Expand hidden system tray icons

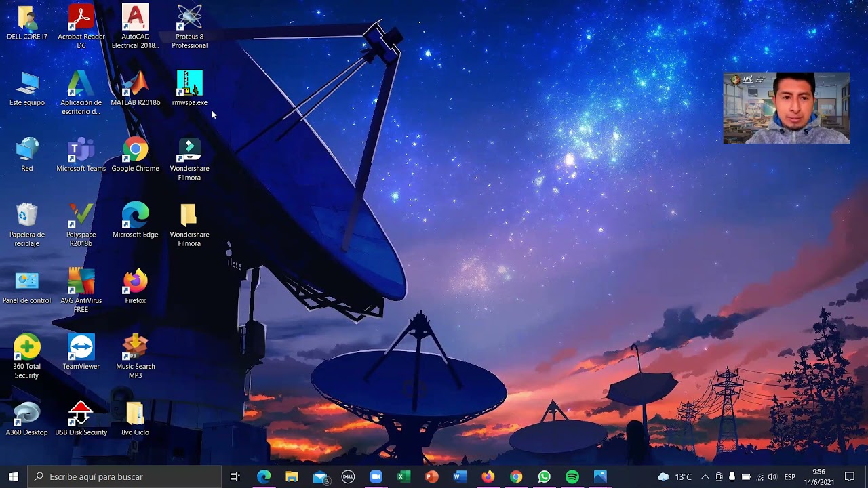point(705,476)
